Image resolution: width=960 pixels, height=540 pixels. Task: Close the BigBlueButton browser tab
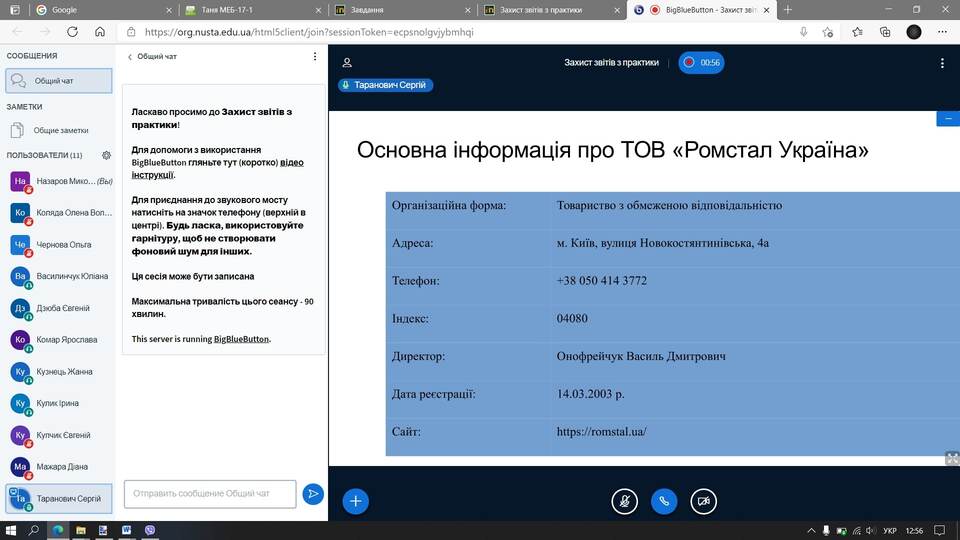[767, 10]
